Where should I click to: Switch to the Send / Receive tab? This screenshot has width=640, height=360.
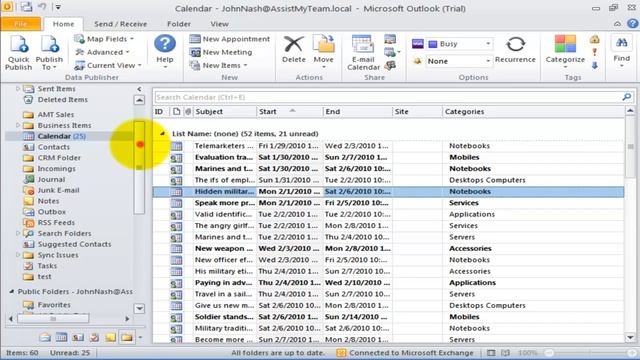point(120,24)
